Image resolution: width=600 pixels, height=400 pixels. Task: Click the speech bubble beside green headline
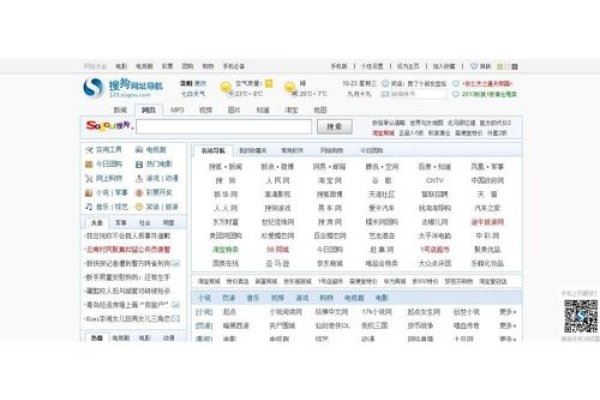pos(456,94)
